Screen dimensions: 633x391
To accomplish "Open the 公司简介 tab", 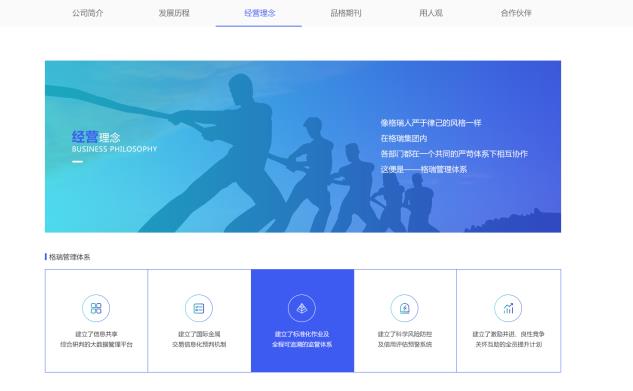I will pos(88,13).
